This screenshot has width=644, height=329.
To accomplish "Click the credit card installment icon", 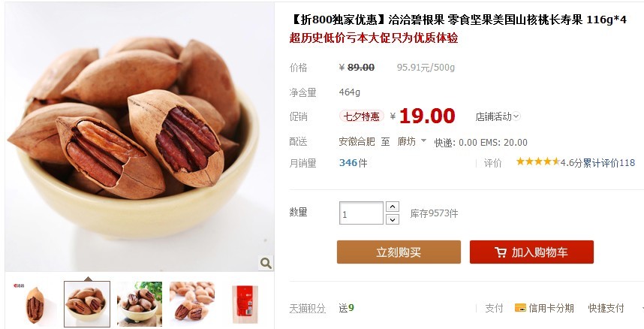I will pos(520,308).
